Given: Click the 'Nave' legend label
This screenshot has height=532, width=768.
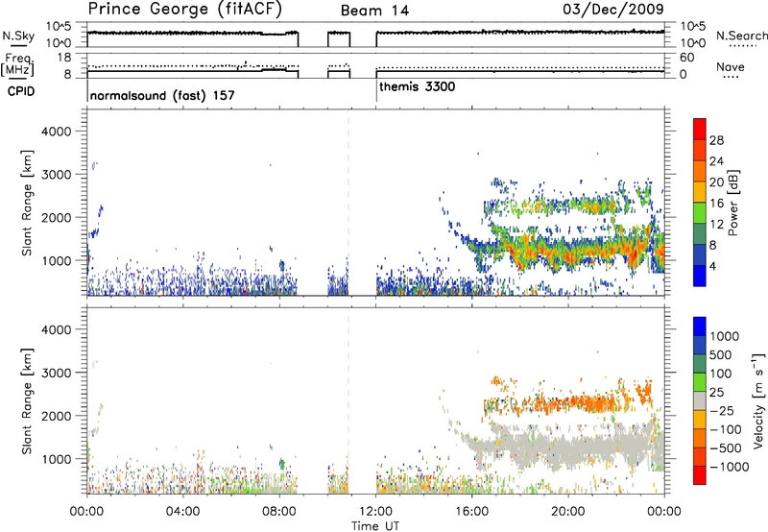Looking at the screenshot, I should click(x=731, y=67).
